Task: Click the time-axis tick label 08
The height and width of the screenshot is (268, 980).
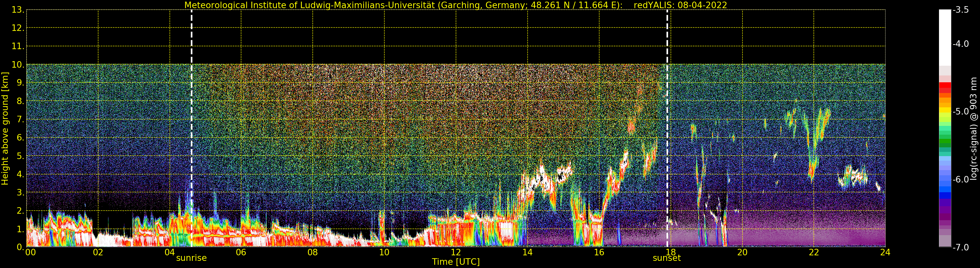Action: pos(313,252)
